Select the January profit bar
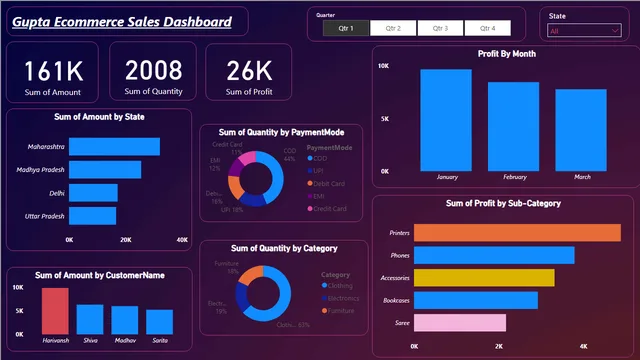 446,120
